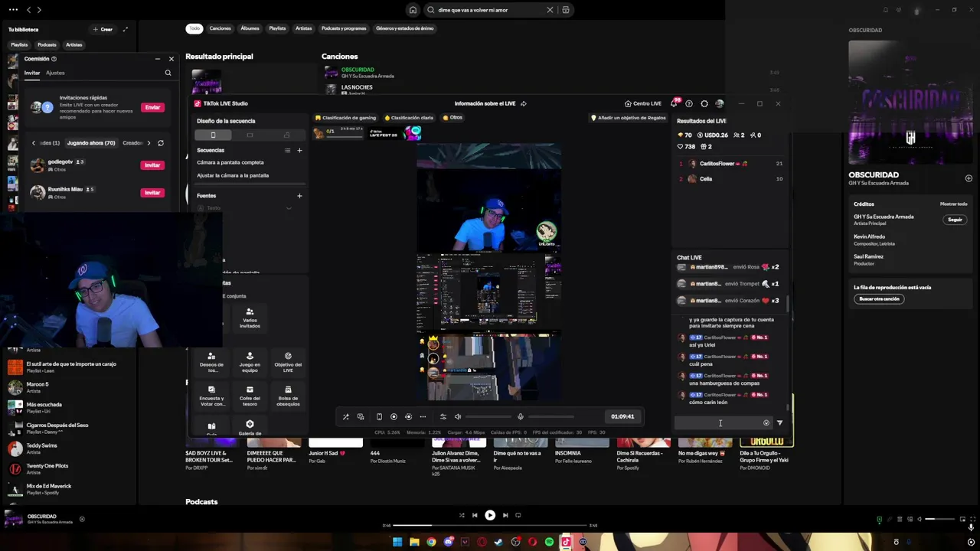Open TikTok LIVE Studio settings gear

(x=704, y=103)
